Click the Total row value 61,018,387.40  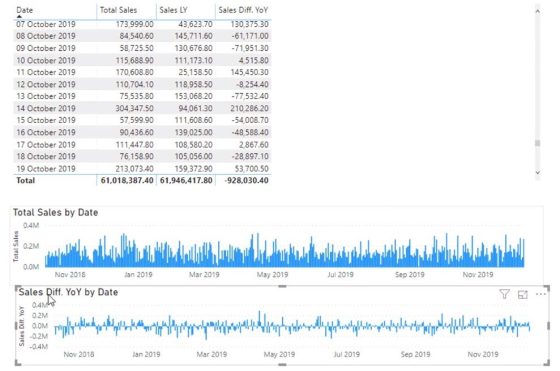pos(127,180)
